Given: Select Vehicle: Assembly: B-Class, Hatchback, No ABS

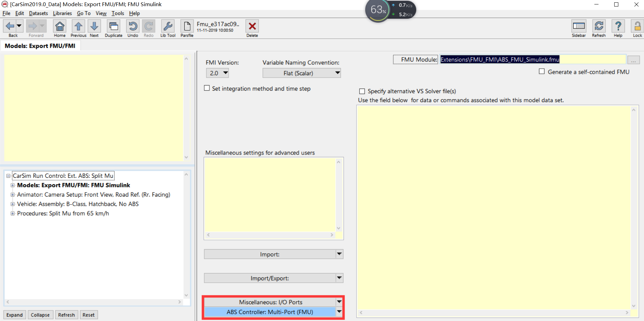Looking at the screenshot, I should tap(78, 204).
